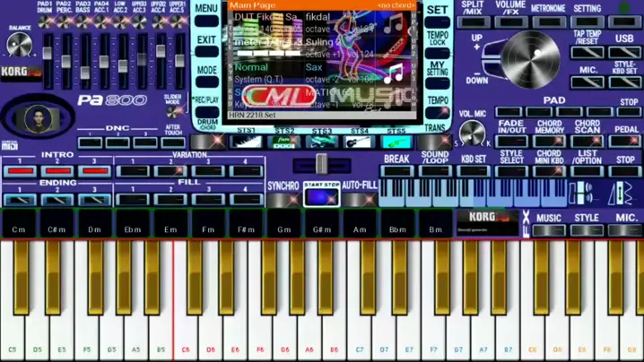This screenshot has width=644, height=362.
Task: Trigger Intro 1 button
Action: (19, 170)
